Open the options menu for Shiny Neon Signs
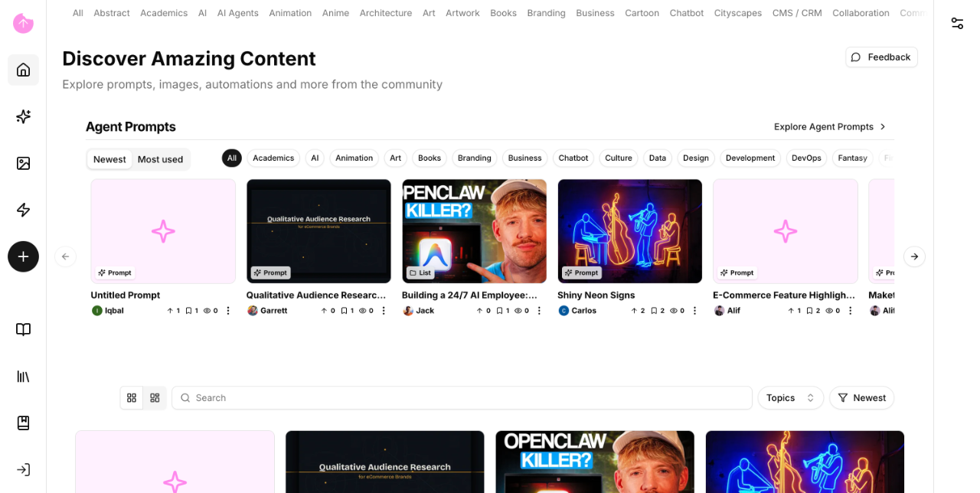This screenshot has height=493, width=980. click(x=694, y=311)
